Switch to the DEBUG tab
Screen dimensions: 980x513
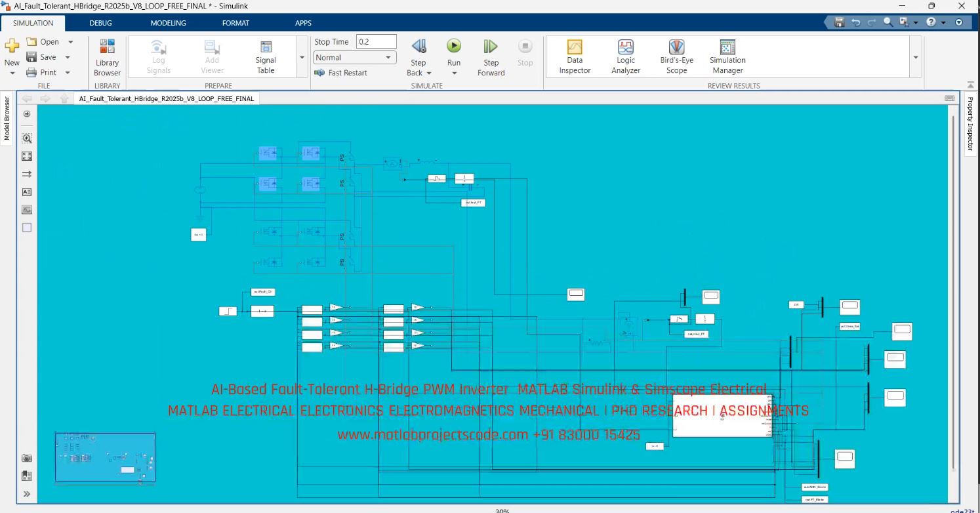point(100,23)
